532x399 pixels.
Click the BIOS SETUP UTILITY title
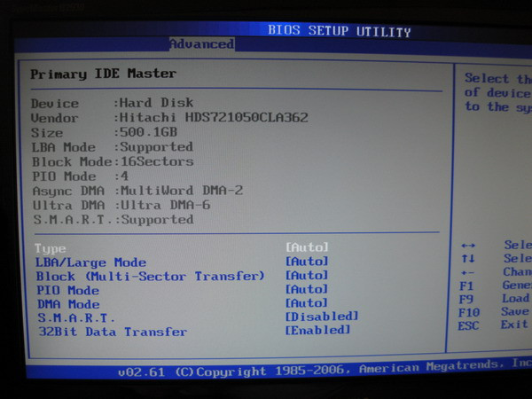tap(340, 31)
